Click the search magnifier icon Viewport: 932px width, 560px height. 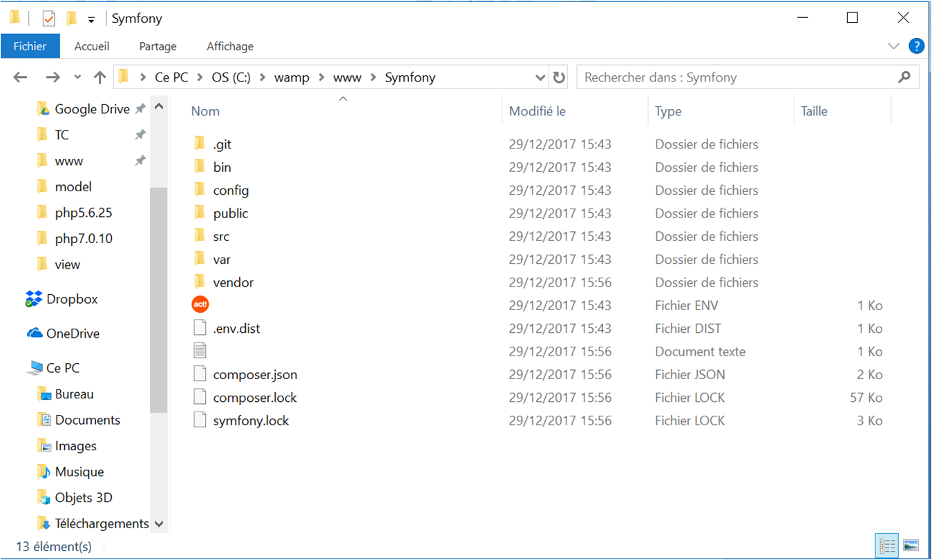click(904, 77)
